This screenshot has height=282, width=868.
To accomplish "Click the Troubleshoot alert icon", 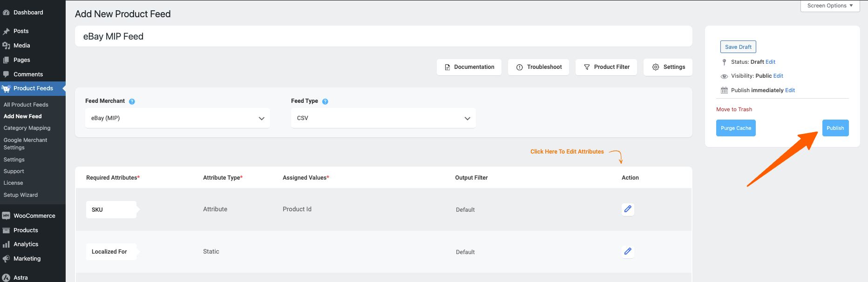I will tap(520, 67).
